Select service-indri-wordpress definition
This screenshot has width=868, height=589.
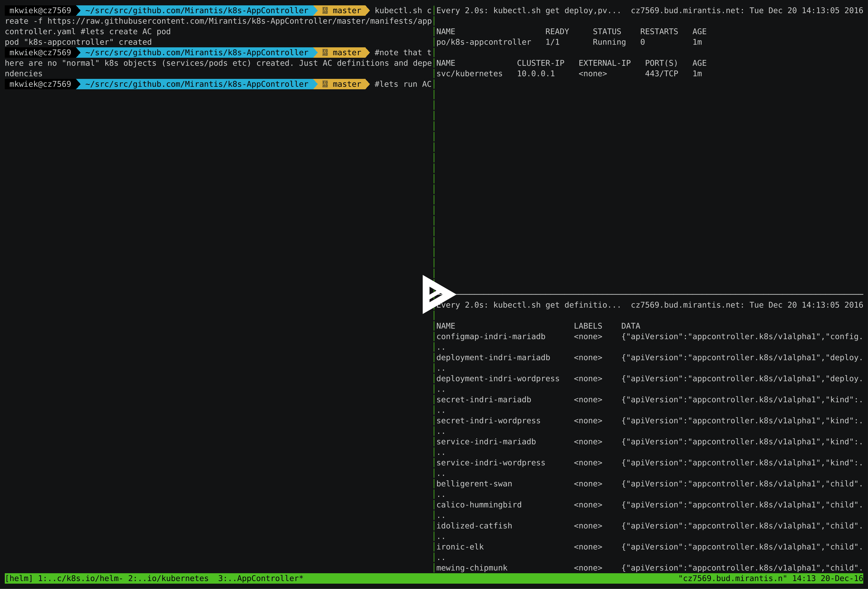[x=491, y=463]
